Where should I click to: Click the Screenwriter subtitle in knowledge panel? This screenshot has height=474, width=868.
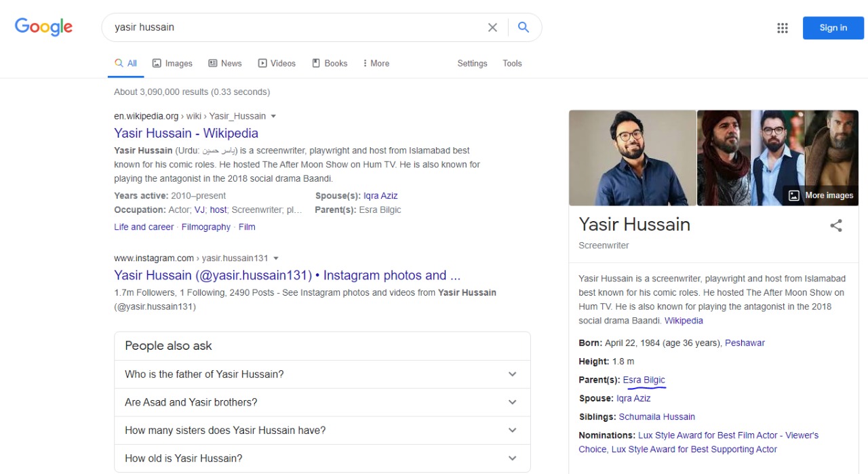pos(604,245)
